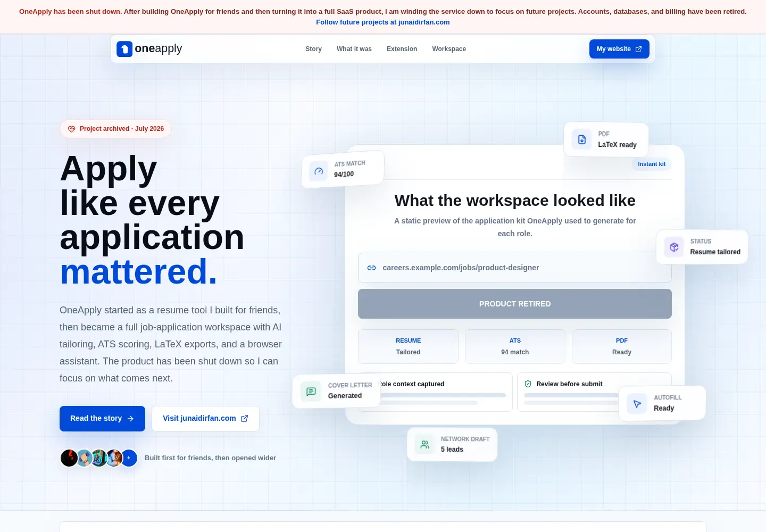Open the Story nav item
Screen dimensions: 766x532
pos(313,49)
